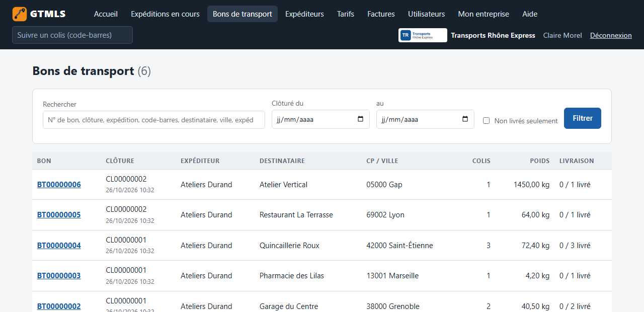The width and height of the screenshot is (644, 312).
Task: Open the Utilisateurs section
Action: (427, 14)
